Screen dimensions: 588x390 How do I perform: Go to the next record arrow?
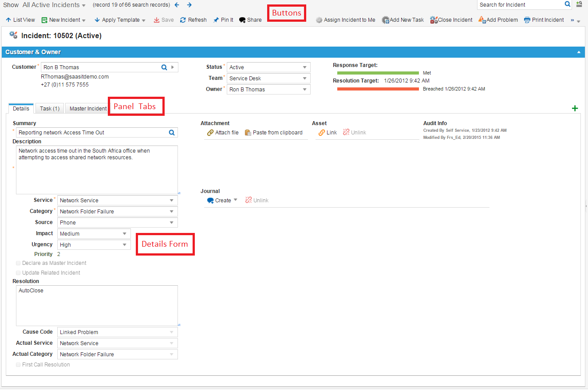[x=189, y=5]
